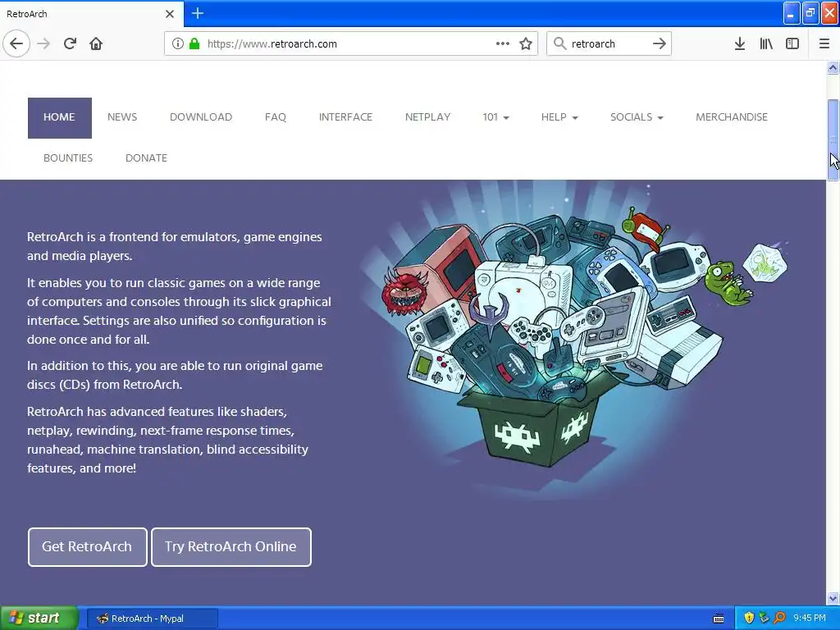This screenshot has width=840, height=630.
Task: Close the RetroArch tab
Action: 170,14
